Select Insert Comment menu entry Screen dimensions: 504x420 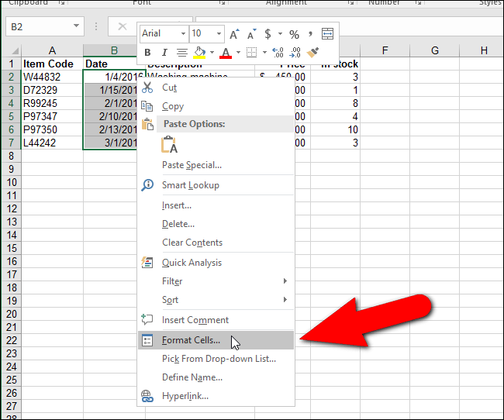216,320
